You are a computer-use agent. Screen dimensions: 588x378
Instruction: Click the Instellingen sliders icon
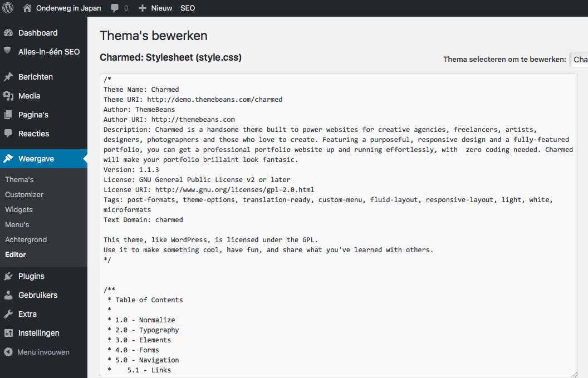(x=8, y=333)
